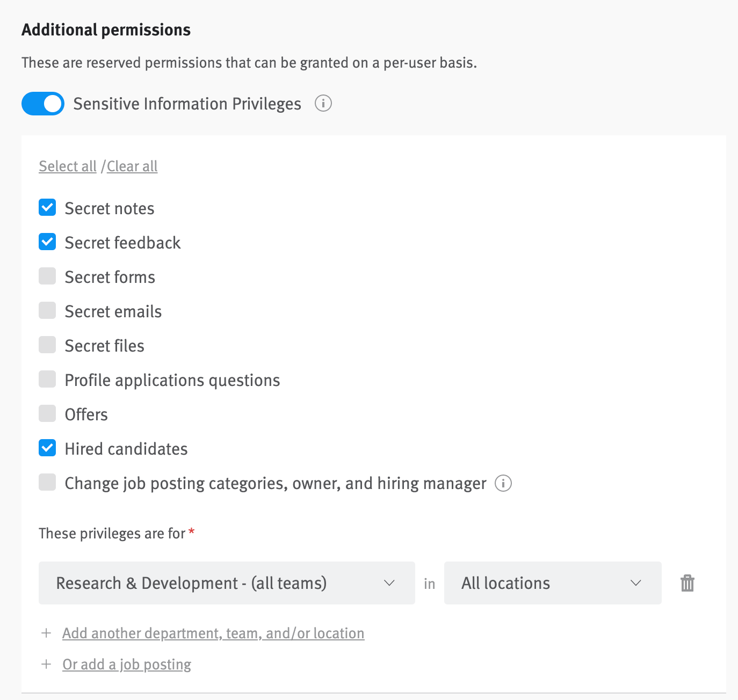This screenshot has width=738, height=700.
Task: Click the info icon next to job posting categories option
Action: tap(503, 483)
